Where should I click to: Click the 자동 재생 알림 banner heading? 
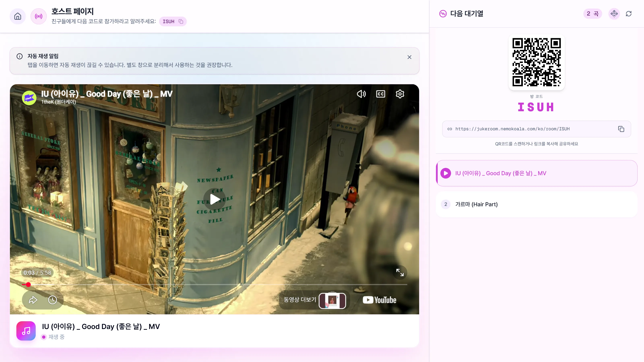click(x=43, y=56)
